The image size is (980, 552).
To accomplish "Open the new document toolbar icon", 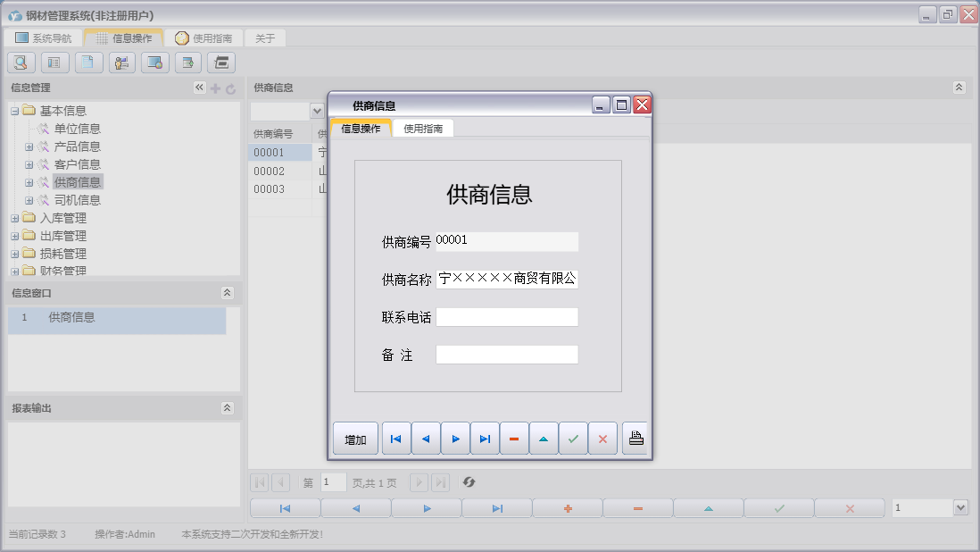I will [87, 62].
